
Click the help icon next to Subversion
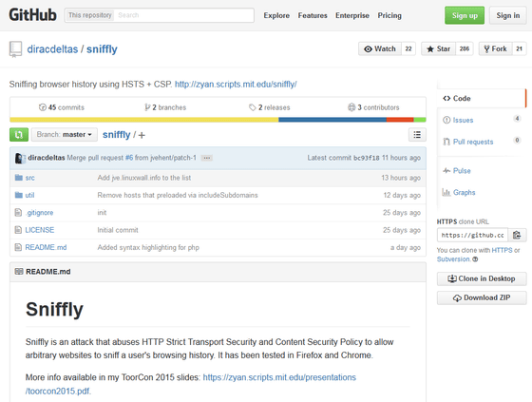[475, 259]
